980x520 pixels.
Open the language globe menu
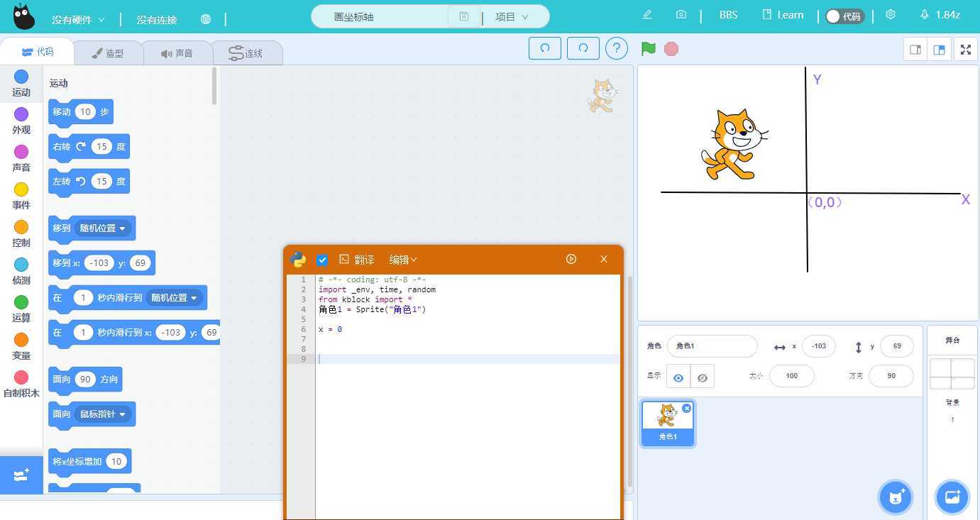[x=206, y=19]
